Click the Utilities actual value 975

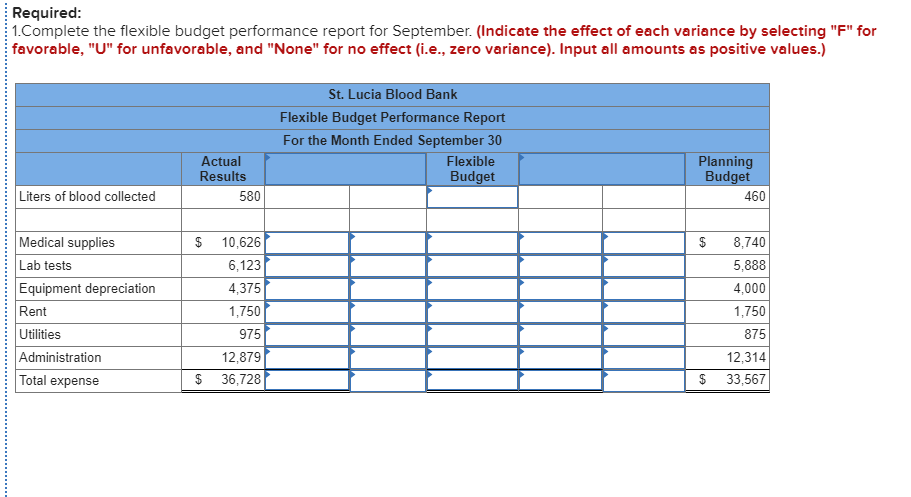click(x=250, y=334)
